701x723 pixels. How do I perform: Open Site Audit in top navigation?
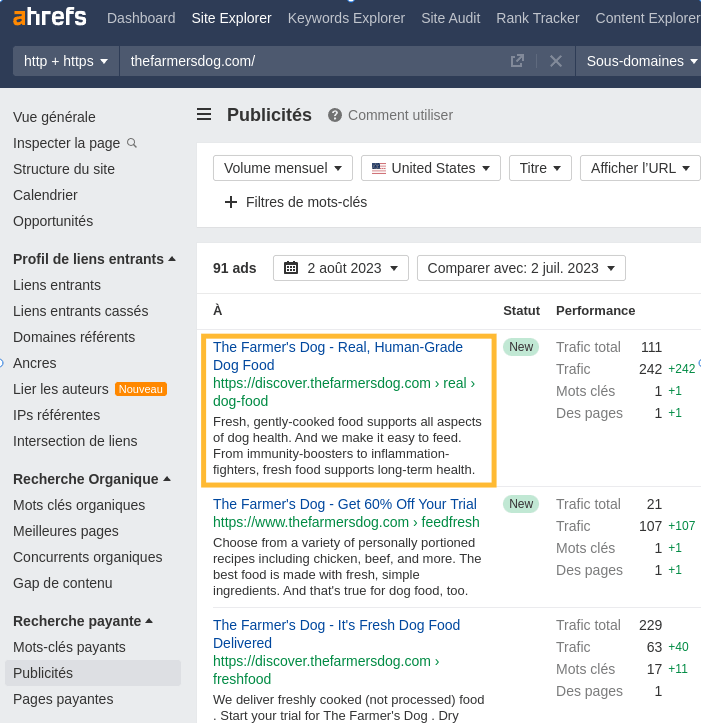[x=451, y=18]
